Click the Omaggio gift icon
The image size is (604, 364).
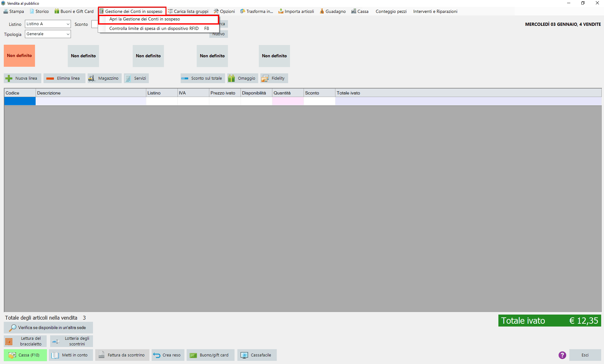tap(231, 78)
